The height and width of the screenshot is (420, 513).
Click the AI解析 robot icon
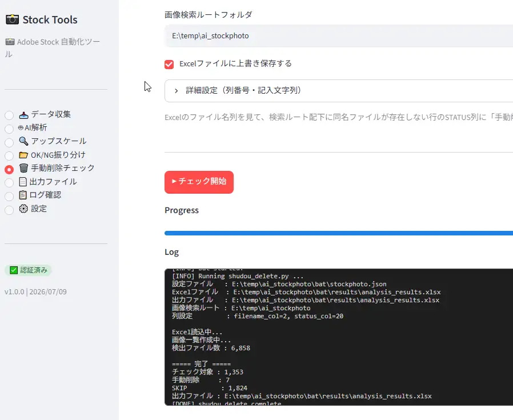pos(21,127)
